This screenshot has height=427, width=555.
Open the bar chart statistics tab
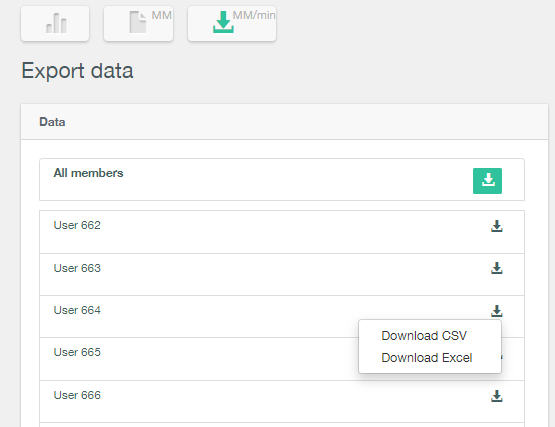tap(55, 23)
